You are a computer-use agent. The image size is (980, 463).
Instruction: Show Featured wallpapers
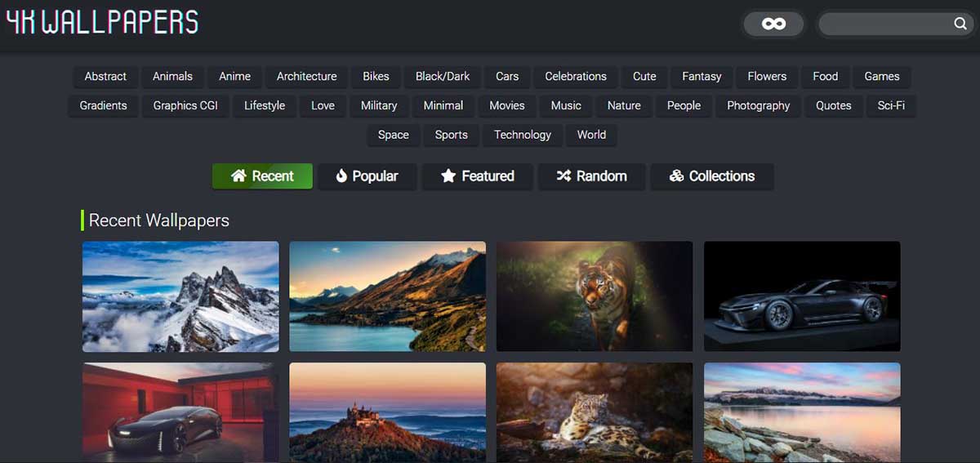[x=478, y=176]
